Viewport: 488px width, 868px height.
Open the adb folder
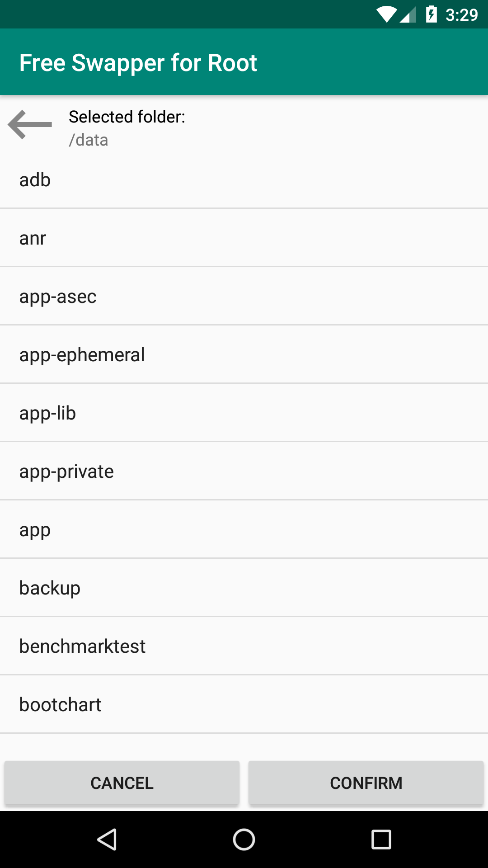[244, 180]
